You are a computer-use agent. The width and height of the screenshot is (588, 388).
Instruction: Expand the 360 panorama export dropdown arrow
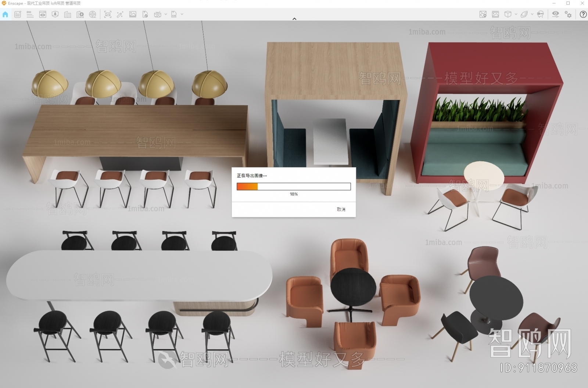coord(166,14)
